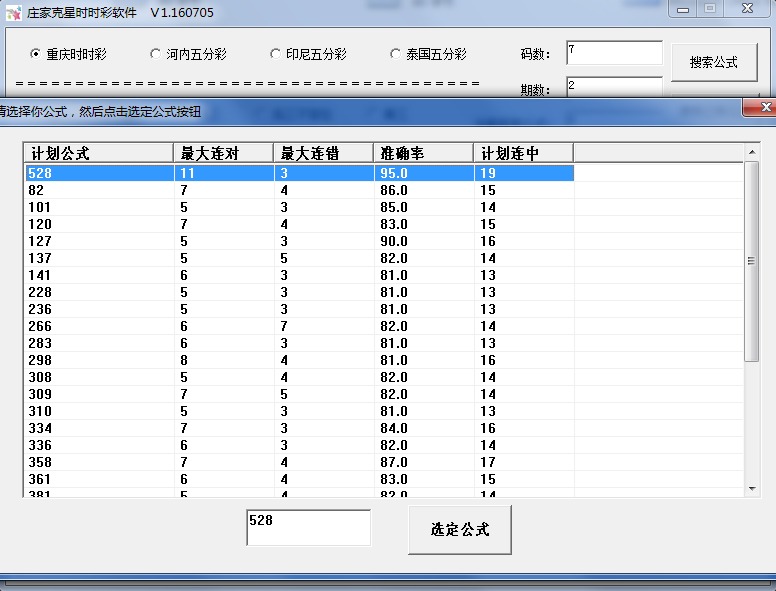Sort by 计划连中 column header

(522, 153)
